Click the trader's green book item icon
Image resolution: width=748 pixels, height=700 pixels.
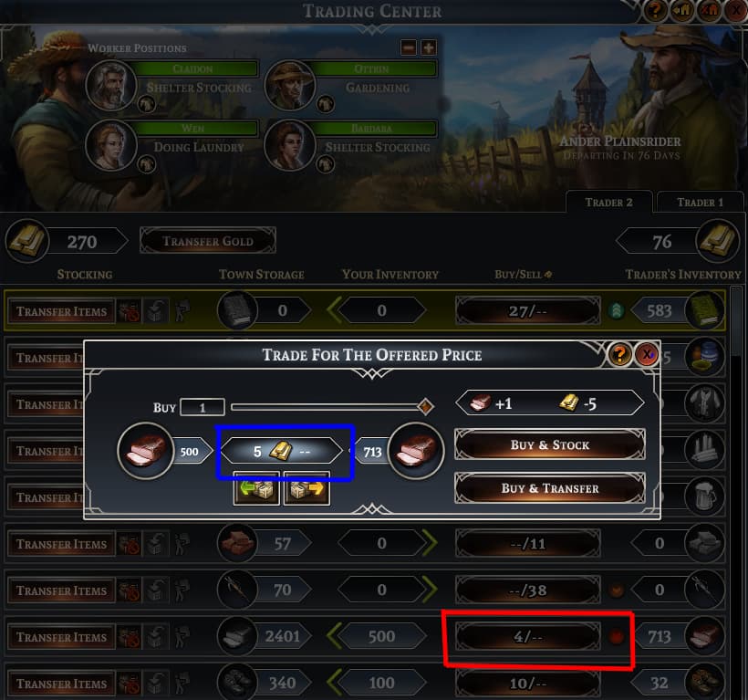[705, 310]
